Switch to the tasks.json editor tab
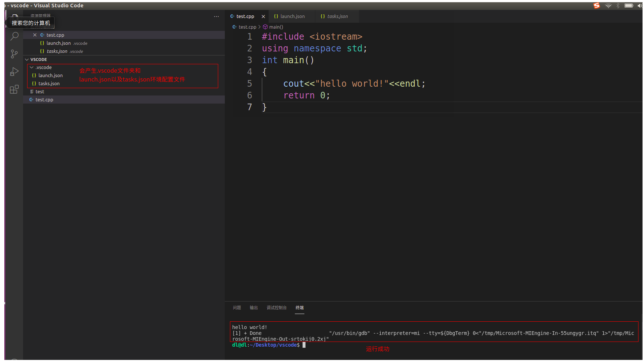644x361 pixels. pos(337,17)
